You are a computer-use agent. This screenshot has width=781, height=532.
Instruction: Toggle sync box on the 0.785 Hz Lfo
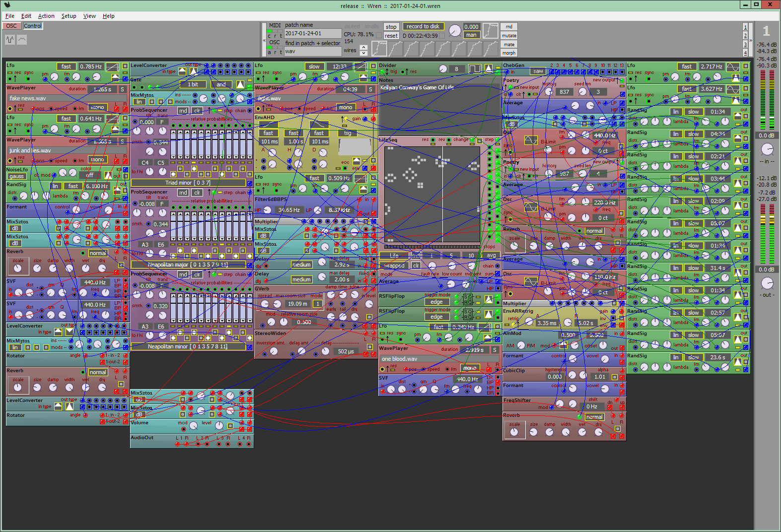tap(28, 78)
